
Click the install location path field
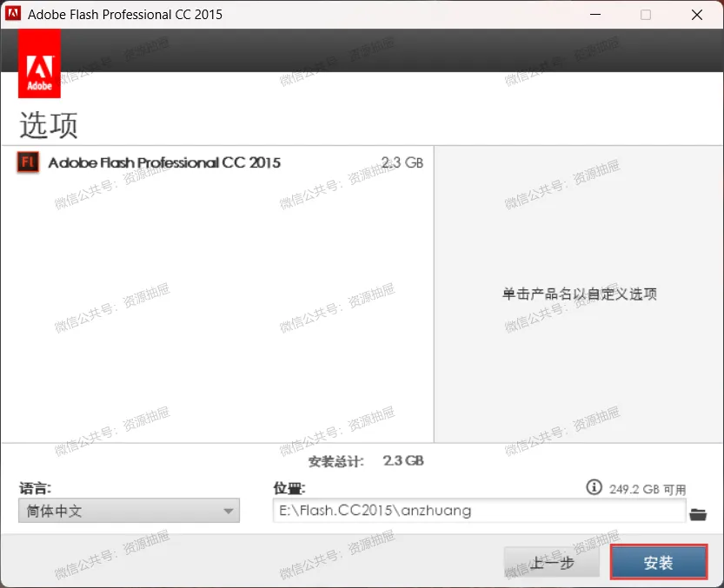pos(479,511)
